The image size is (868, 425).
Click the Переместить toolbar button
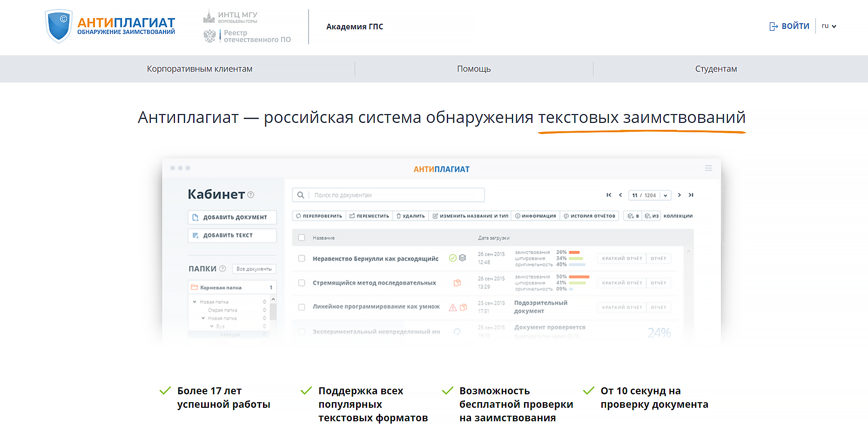click(x=369, y=216)
